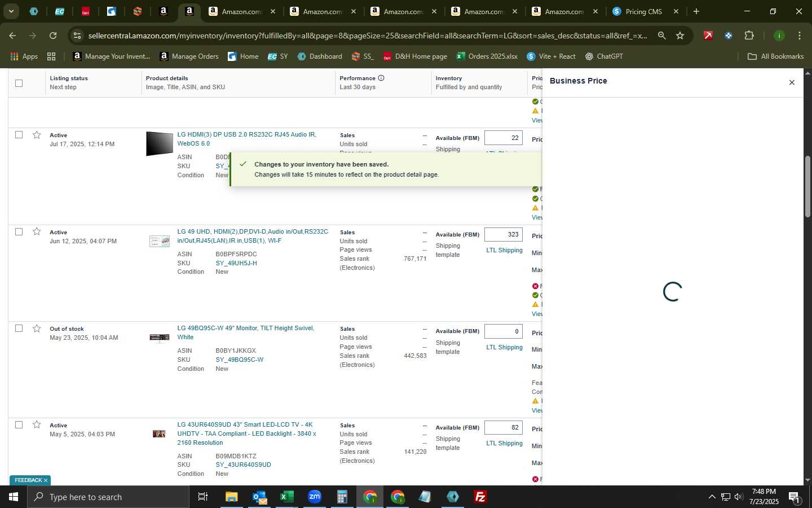This screenshot has height=508, width=812.
Task: Open Excel from taskbar
Action: point(287,497)
